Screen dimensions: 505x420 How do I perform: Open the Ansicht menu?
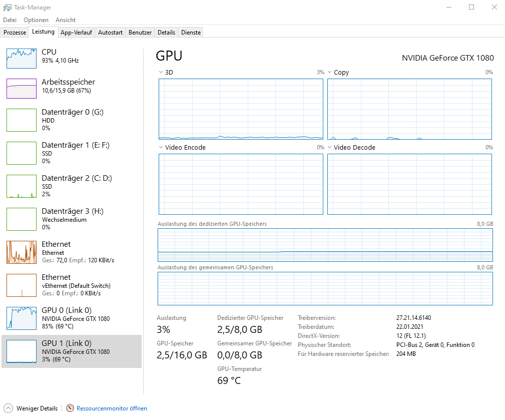pos(66,20)
